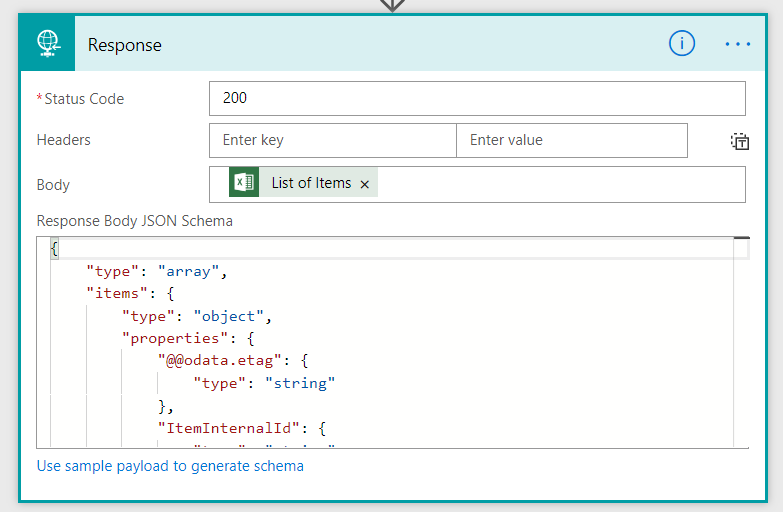This screenshot has width=783, height=512.
Task: Click Use sample payload to generate schema
Action: coord(170,466)
